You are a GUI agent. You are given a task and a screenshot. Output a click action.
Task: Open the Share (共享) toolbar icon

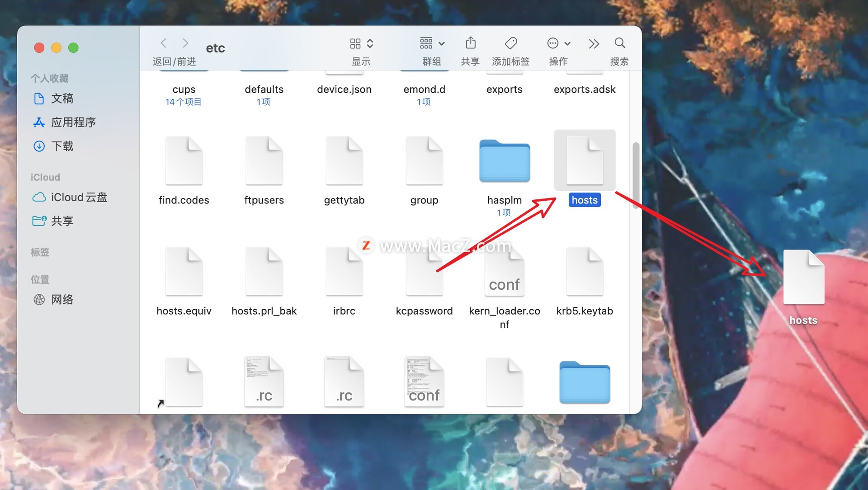[x=470, y=43]
